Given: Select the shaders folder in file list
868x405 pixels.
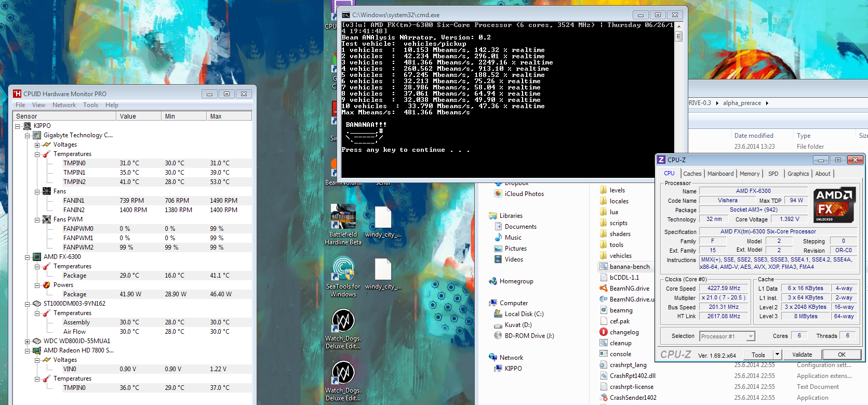Looking at the screenshot, I should (615, 234).
